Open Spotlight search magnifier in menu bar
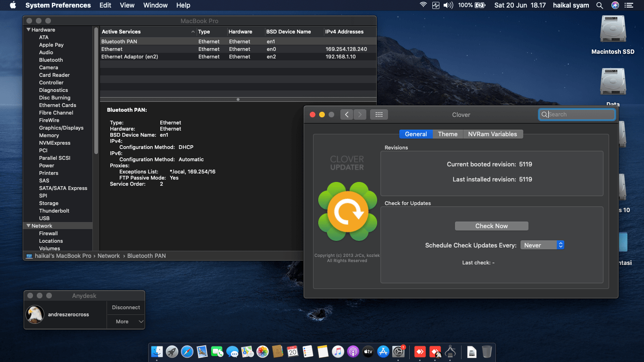 (600, 5)
